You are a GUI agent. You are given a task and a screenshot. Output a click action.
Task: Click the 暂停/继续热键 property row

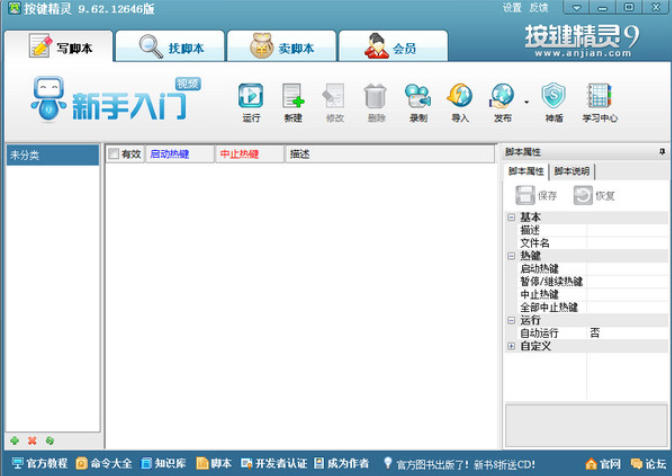[592, 281]
